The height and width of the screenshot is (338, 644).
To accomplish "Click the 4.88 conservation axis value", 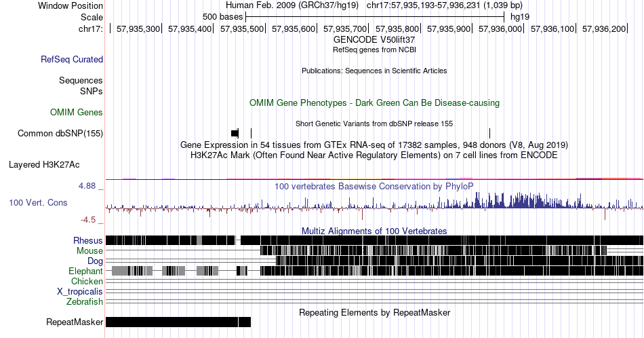I will (87, 186).
